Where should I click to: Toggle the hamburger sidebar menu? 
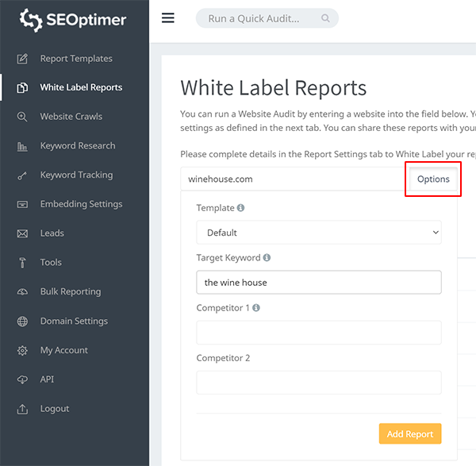[x=168, y=18]
